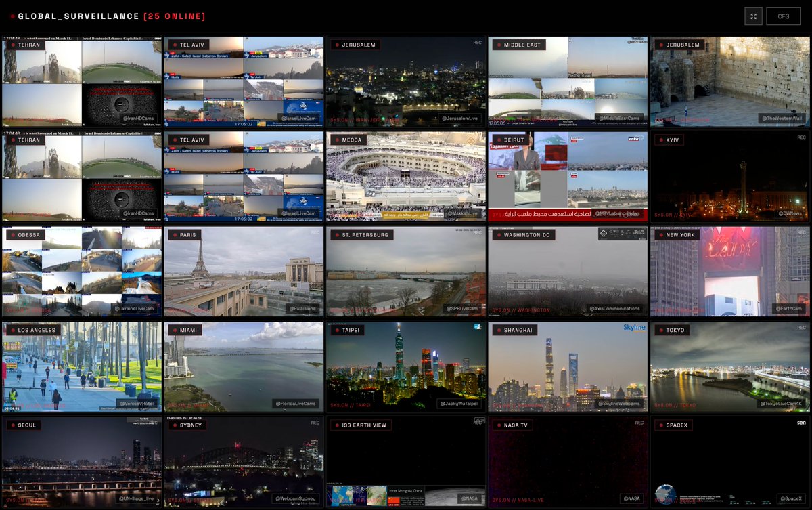Open the @SPBLiveCam source handle
This screenshot has height=510, width=812.
pyautogui.click(x=461, y=308)
